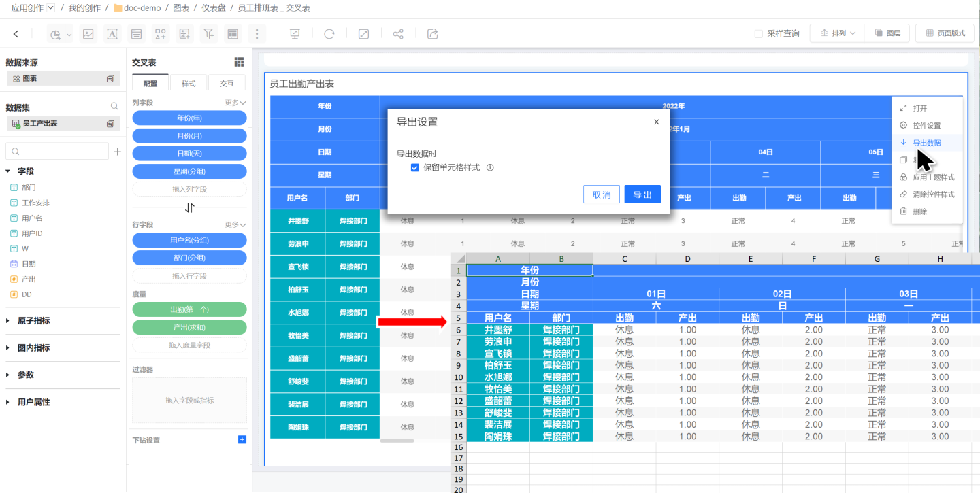Click the 导出 button in the dialog

pyautogui.click(x=642, y=194)
